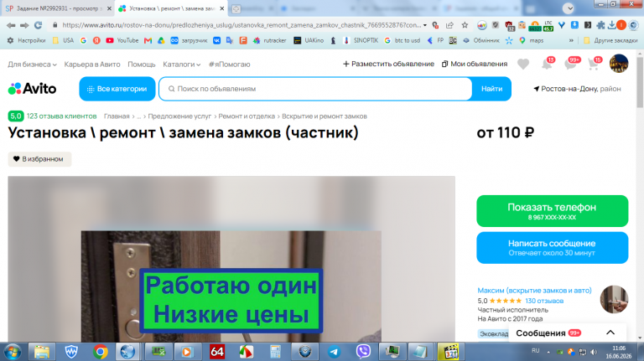Open maps bookmark
This screenshot has height=361, width=644.
point(531,40)
